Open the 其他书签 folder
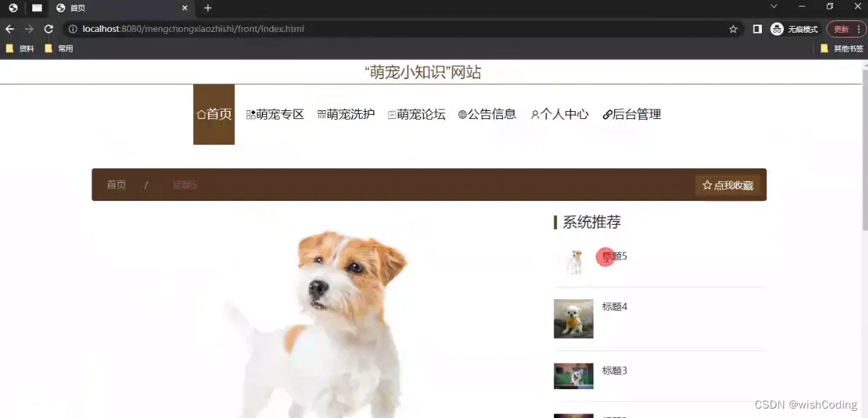This screenshot has height=418, width=868. pyautogui.click(x=842, y=49)
